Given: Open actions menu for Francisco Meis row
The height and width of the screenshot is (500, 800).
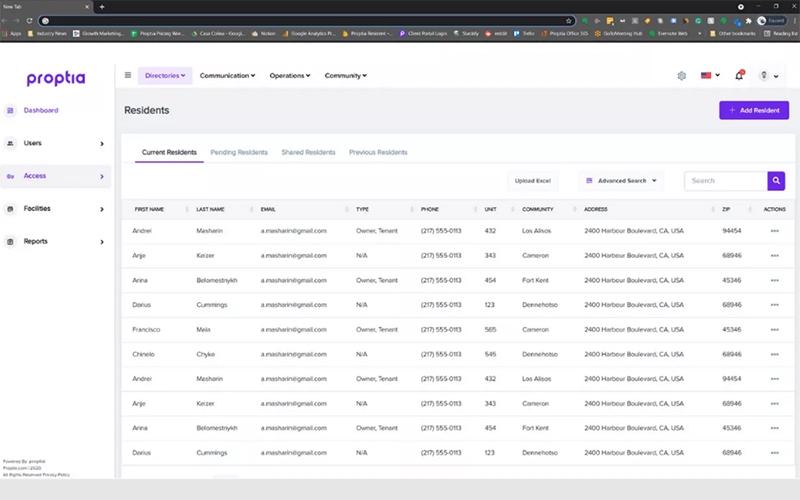Looking at the screenshot, I should click(x=774, y=330).
